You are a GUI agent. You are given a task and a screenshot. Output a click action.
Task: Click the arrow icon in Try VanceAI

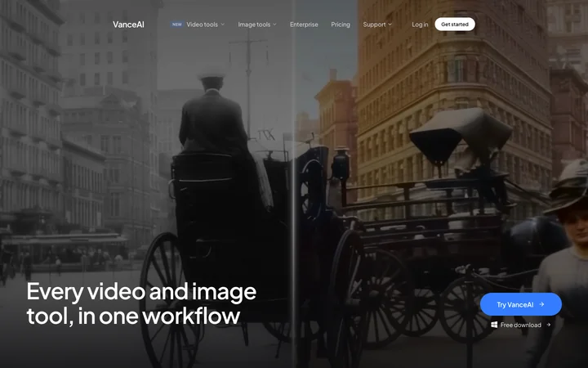[x=541, y=304]
